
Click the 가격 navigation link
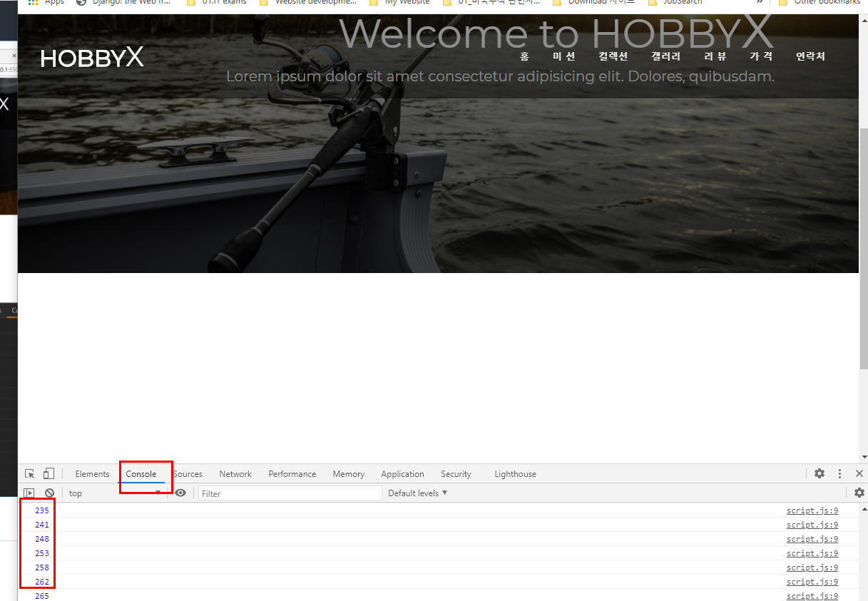click(761, 56)
